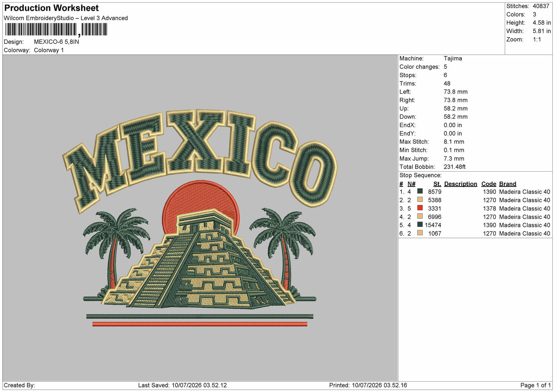Click the Stop Sequence heading
The image size is (555, 392).
(x=421, y=175)
